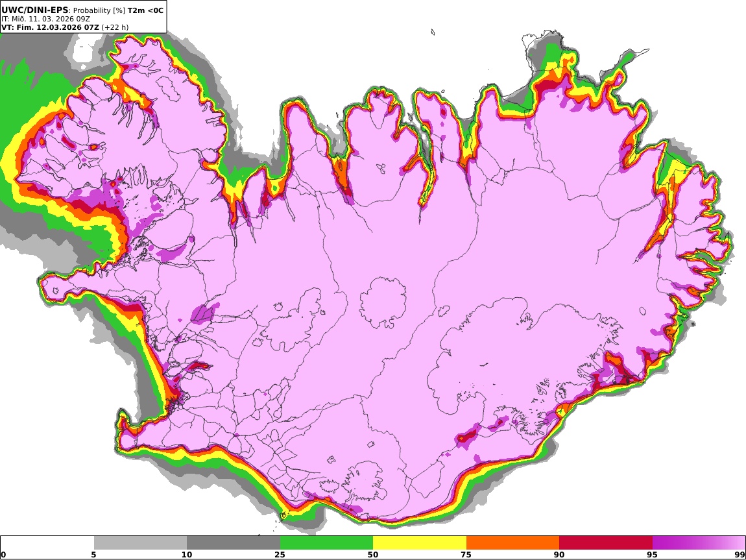Click the 'T2m <0C' parameter label
Screen dimensions: 746x560
pos(145,10)
